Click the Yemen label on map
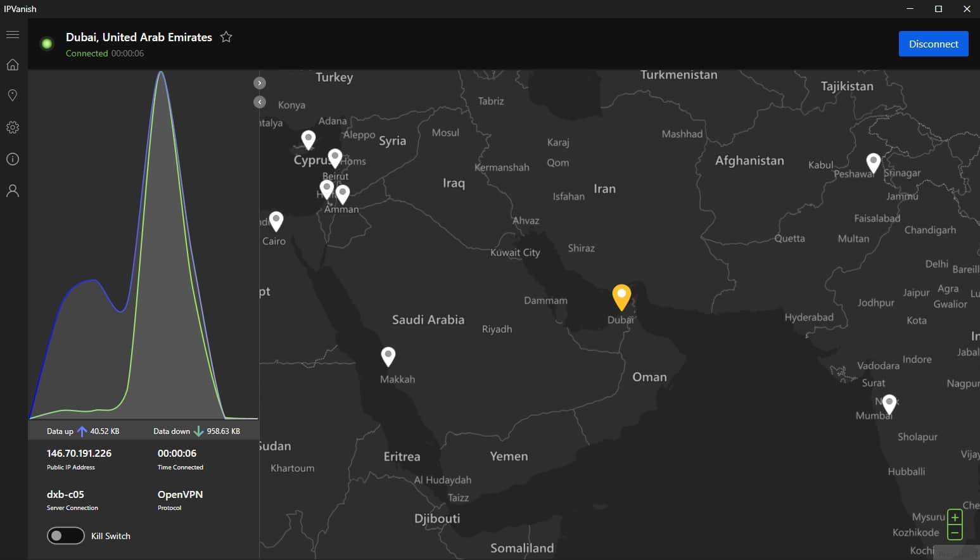Viewport: 980px width, 560px height. (509, 456)
